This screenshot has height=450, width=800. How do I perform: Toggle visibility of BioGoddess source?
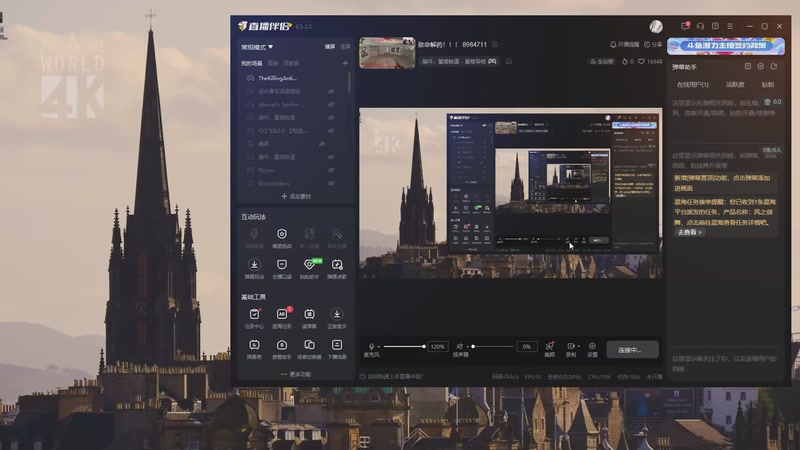tap(331, 183)
